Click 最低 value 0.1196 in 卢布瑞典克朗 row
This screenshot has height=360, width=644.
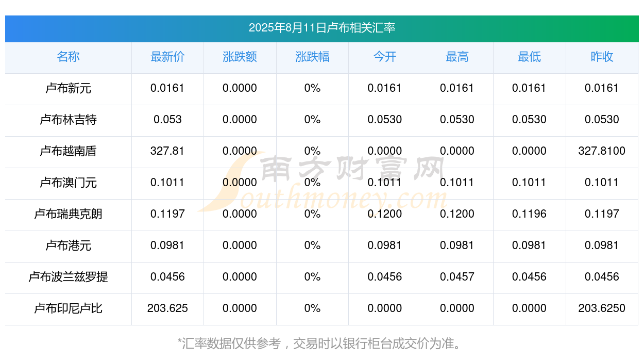point(530,214)
